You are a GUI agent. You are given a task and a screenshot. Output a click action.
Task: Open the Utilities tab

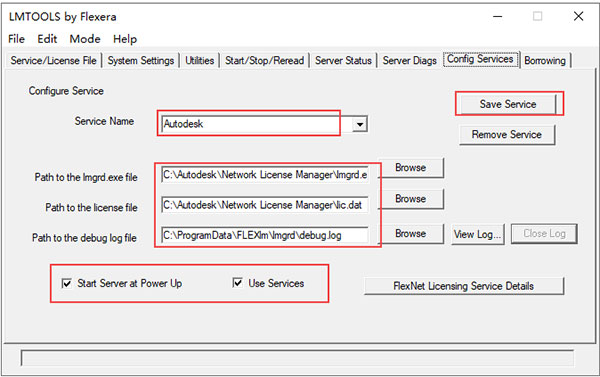coord(199,60)
